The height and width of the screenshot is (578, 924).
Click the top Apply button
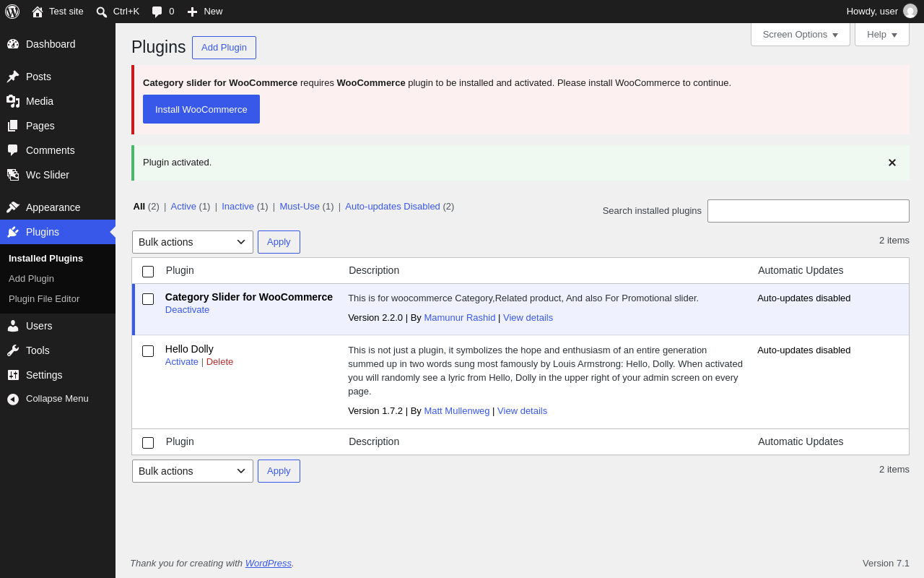coord(279,242)
